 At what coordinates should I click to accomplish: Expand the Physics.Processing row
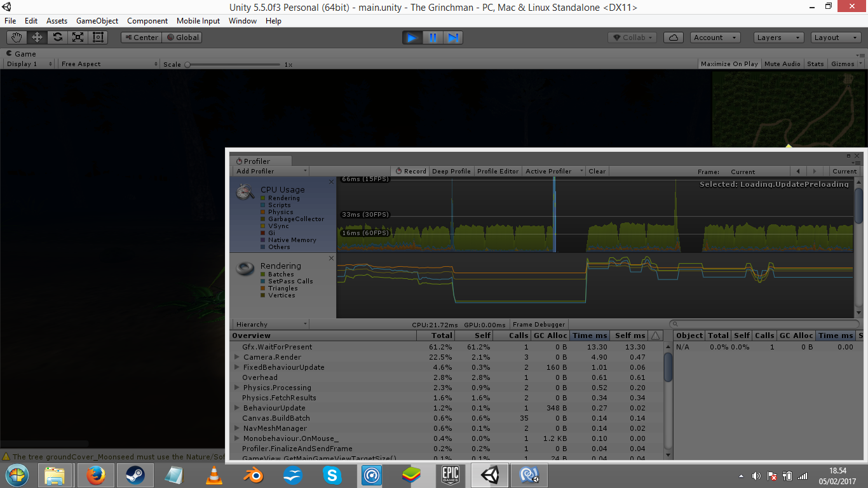(x=237, y=388)
